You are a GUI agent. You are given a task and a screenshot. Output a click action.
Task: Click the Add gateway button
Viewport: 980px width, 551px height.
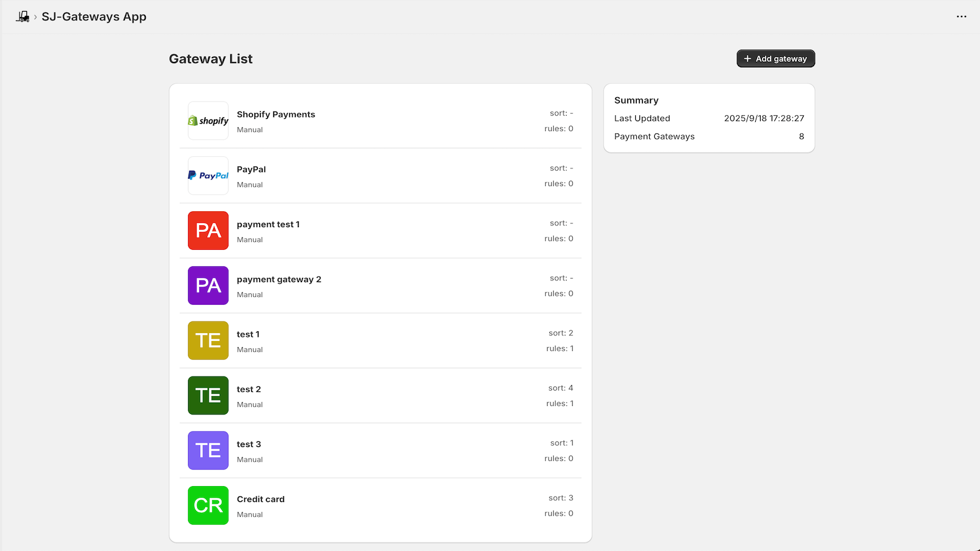tap(775, 58)
